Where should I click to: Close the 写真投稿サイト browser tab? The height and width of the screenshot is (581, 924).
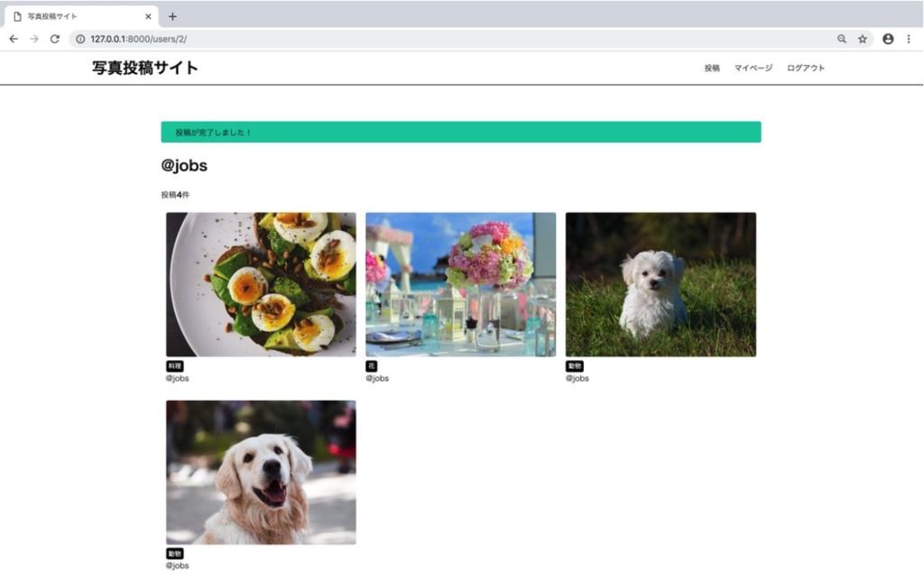[x=148, y=16]
